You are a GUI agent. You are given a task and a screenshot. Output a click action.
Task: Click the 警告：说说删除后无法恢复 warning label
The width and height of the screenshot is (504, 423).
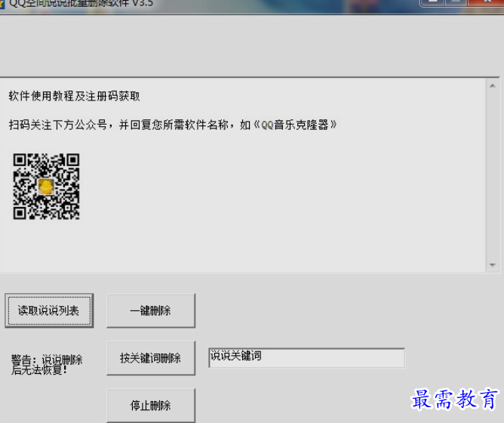47,364
